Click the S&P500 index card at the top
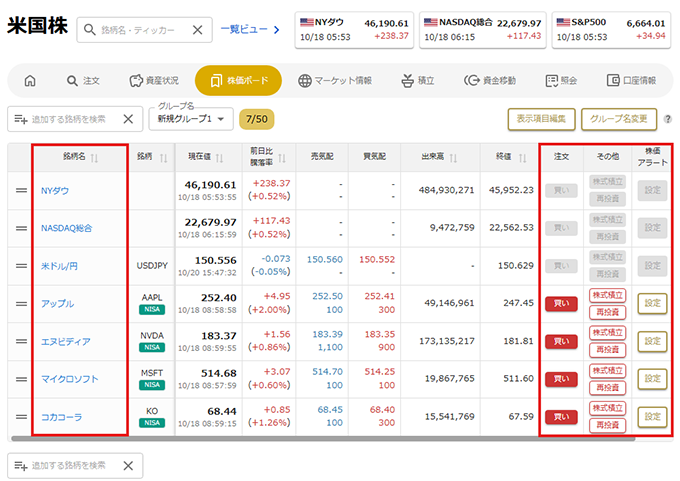 tap(611, 29)
